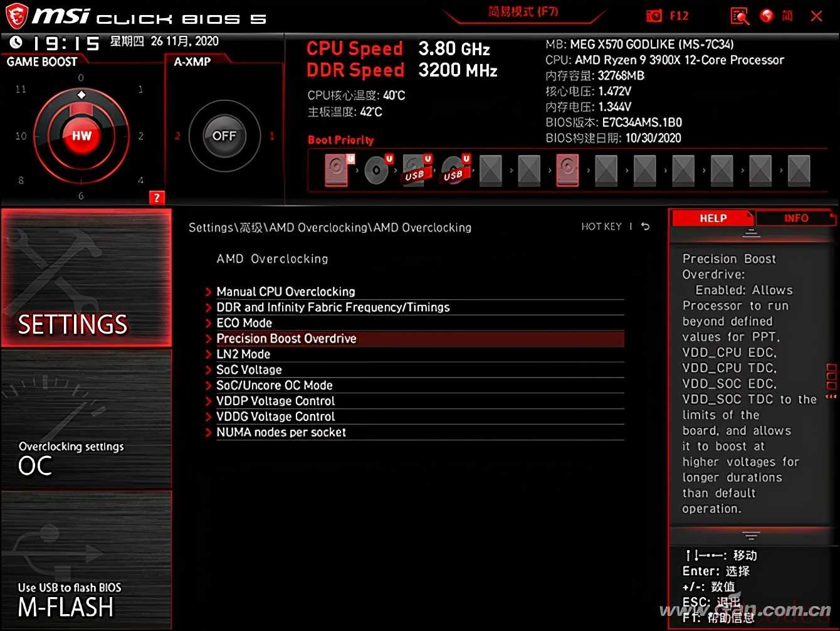Click the red question mark help icon
The width and height of the screenshot is (840, 631).
157,198
